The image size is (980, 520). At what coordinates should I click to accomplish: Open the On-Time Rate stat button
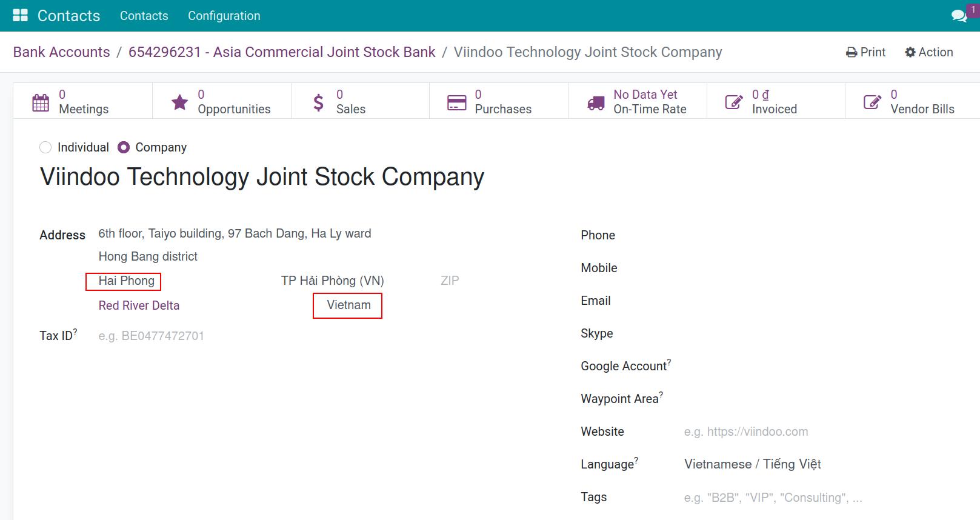point(638,102)
